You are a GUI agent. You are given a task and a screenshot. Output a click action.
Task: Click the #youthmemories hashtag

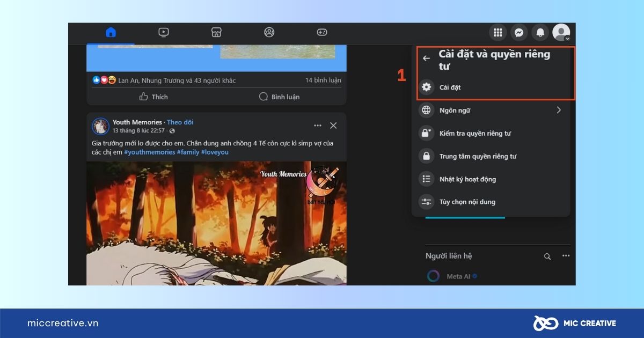[x=150, y=152]
